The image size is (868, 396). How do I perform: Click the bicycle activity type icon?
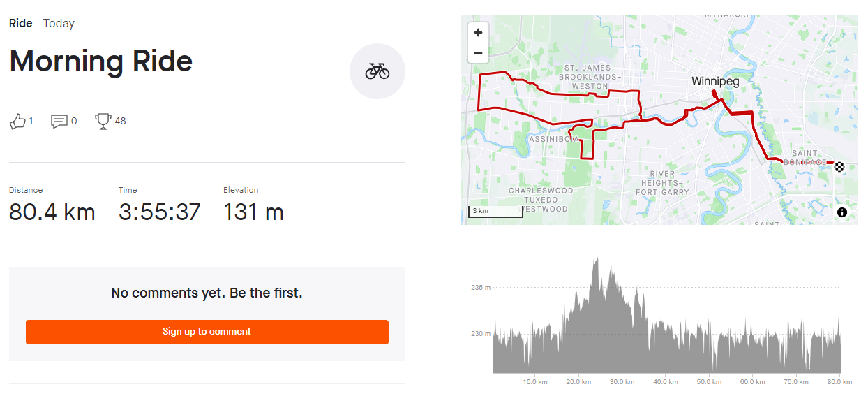click(x=377, y=71)
